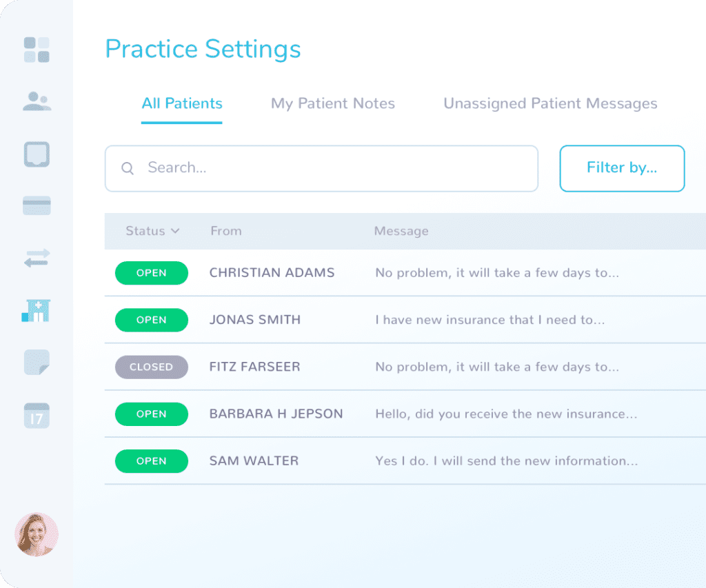The height and width of the screenshot is (588, 706).
Task: Sort messages by the From column header
Action: click(x=226, y=231)
